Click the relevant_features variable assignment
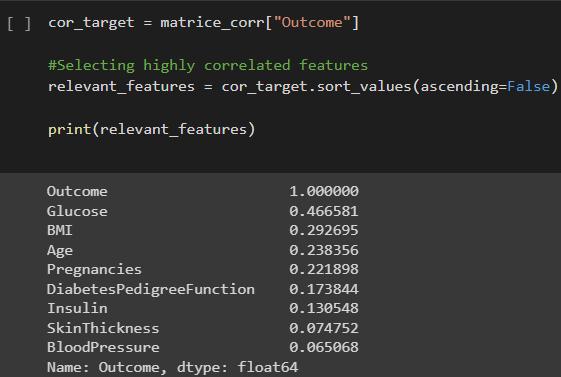Screen dimensions: 561x377 point(121,87)
